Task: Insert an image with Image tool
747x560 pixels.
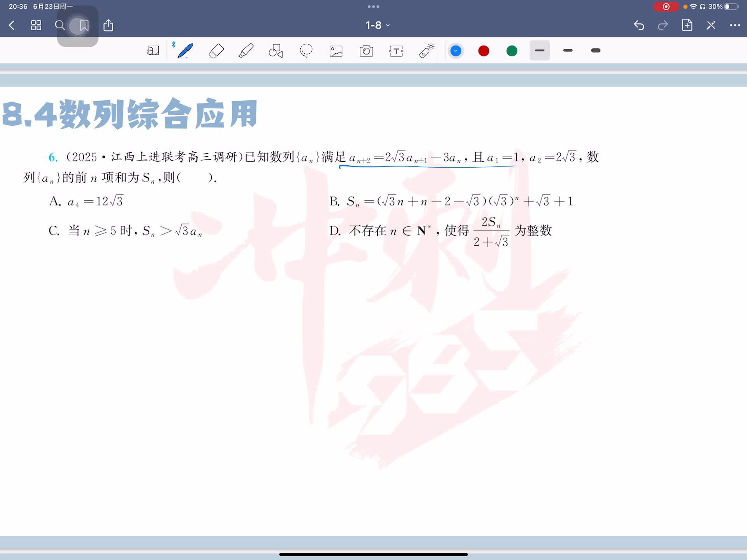Action: point(336,51)
